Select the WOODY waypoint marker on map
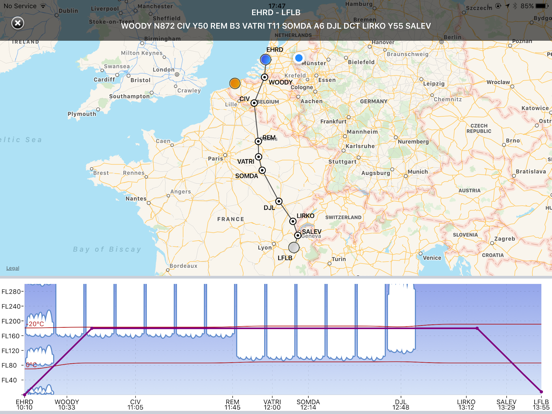Viewport: 552px width, 414px height. pyautogui.click(x=264, y=77)
